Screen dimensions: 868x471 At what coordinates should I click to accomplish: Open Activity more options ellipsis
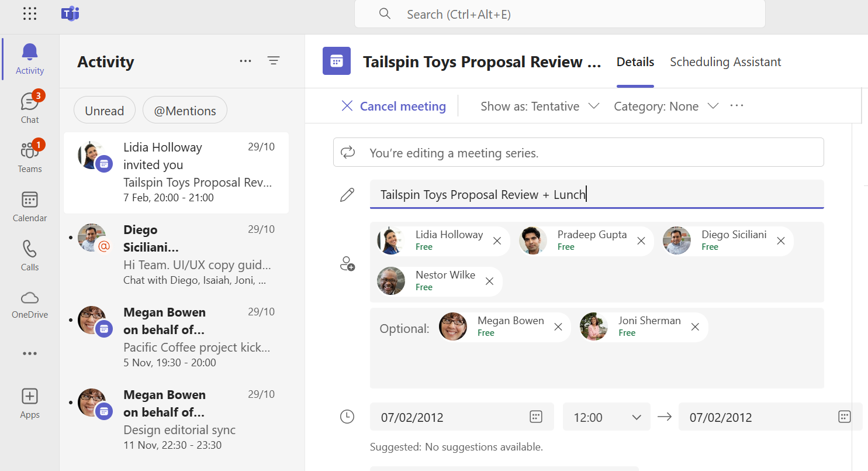pyautogui.click(x=245, y=61)
